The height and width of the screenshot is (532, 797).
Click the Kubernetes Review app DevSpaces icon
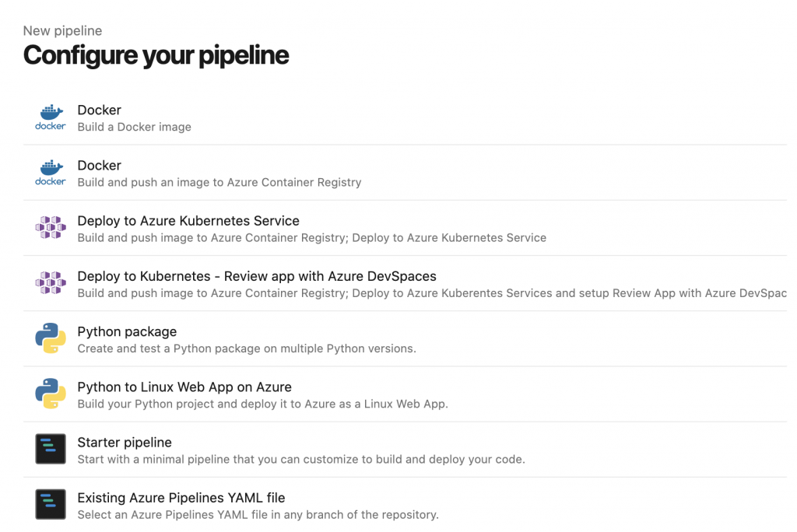(51, 283)
